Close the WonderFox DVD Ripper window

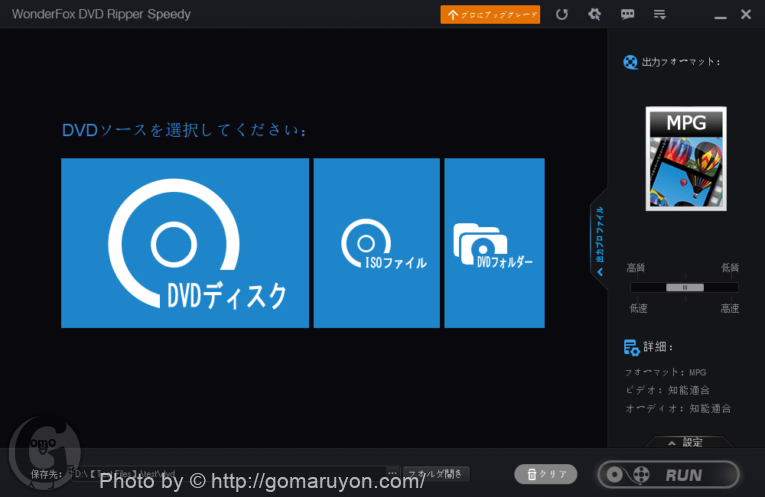745,15
